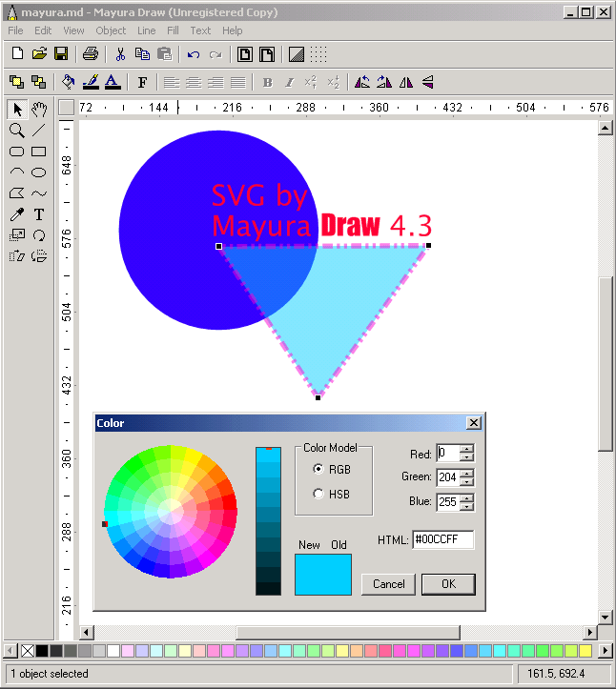Click the Green value input field
Screen dimensions: 616x689
click(x=448, y=477)
